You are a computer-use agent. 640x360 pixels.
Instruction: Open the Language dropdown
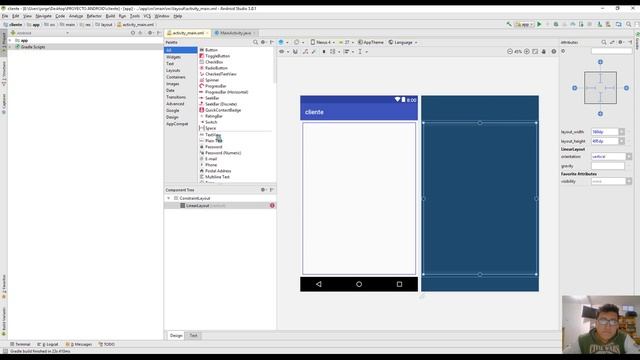pyautogui.click(x=403, y=42)
